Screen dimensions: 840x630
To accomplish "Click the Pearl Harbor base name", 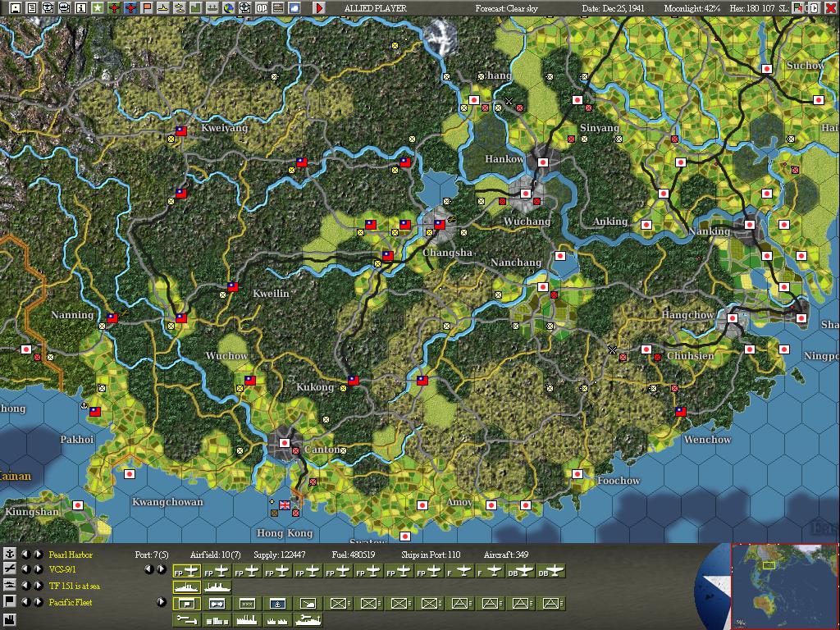I will pyautogui.click(x=71, y=555).
